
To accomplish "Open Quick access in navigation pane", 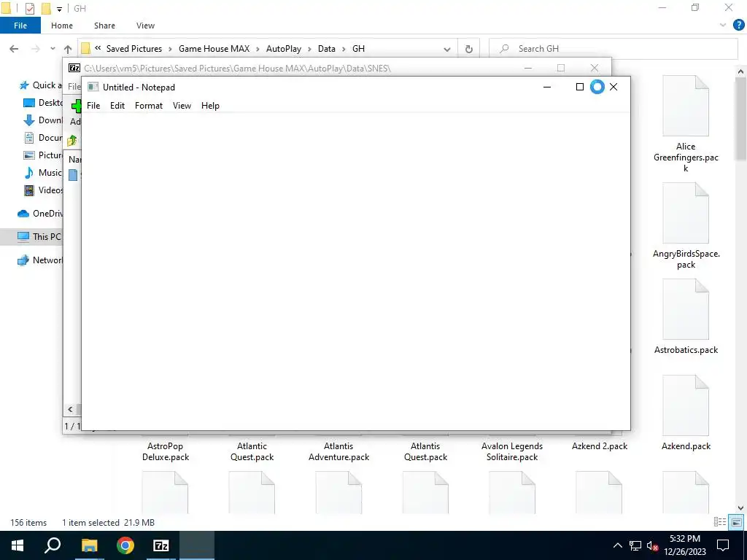I will 41,85.
